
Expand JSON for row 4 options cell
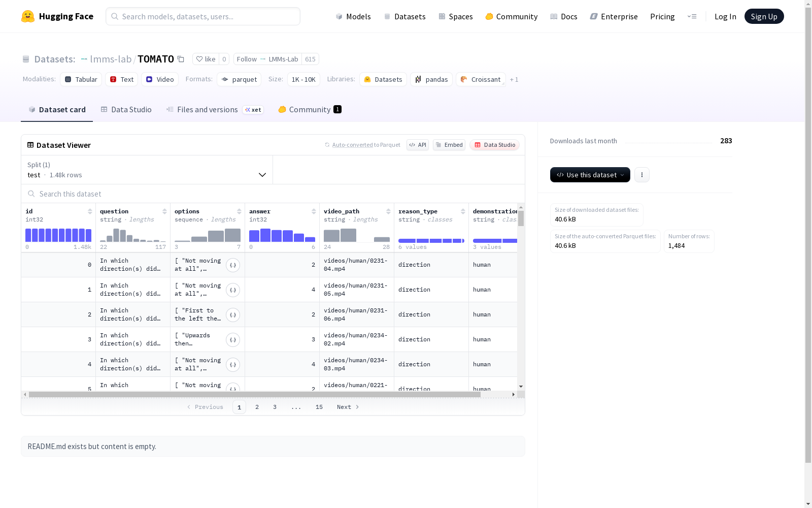coord(233,365)
